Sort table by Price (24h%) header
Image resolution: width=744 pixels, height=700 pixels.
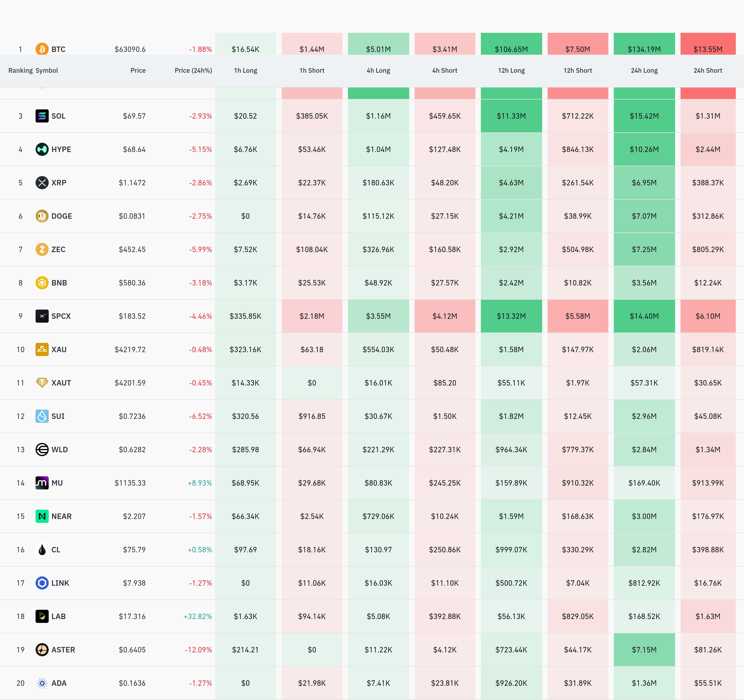193,70
